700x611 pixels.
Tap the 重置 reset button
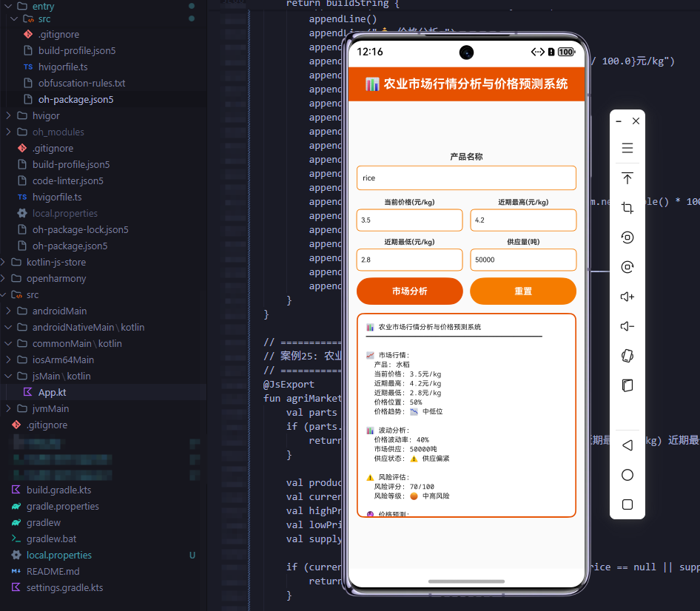[x=523, y=291]
